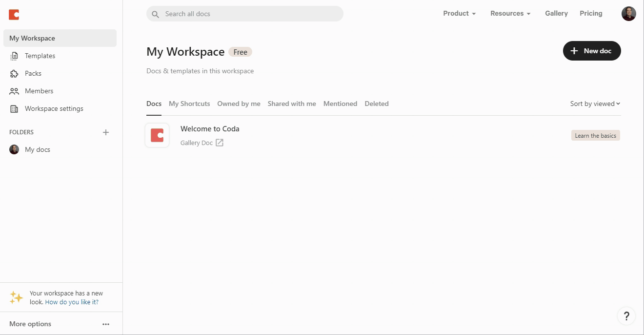Screen dimensions: 644x335
Task: Switch to the Mentioned tab
Action: click(x=340, y=104)
